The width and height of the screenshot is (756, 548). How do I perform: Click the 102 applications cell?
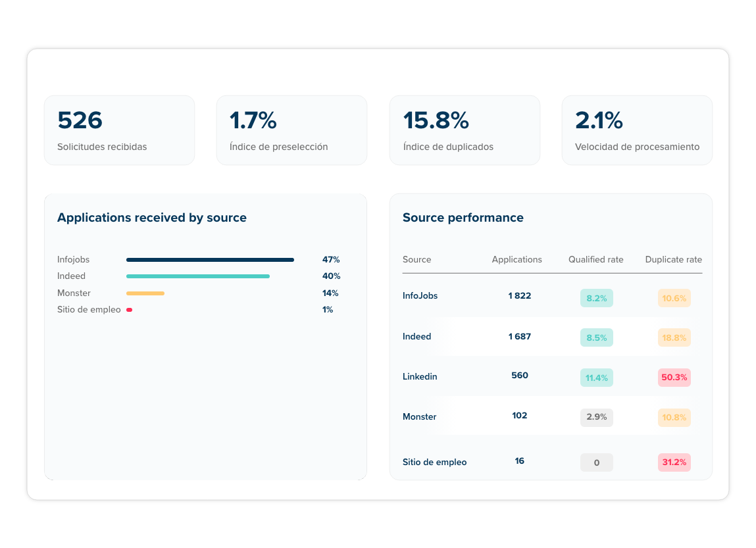(x=519, y=416)
